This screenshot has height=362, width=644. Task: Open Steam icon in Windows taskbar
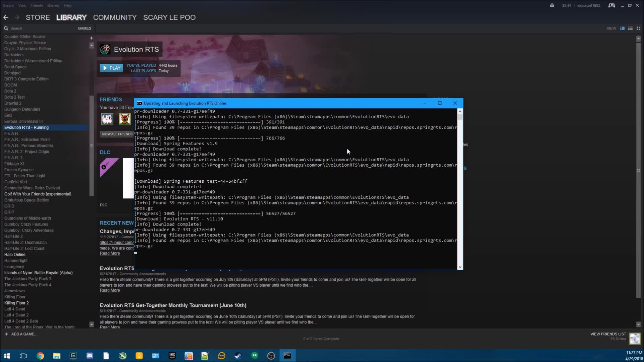[x=238, y=356]
